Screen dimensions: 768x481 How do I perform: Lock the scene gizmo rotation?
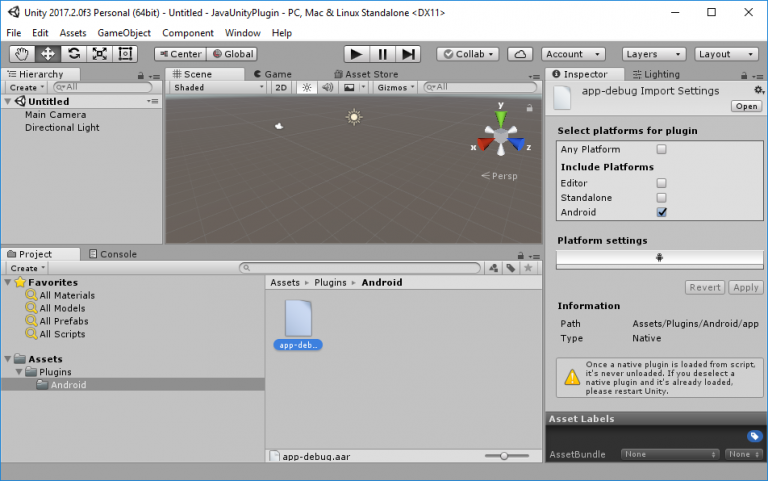(529, 108)
